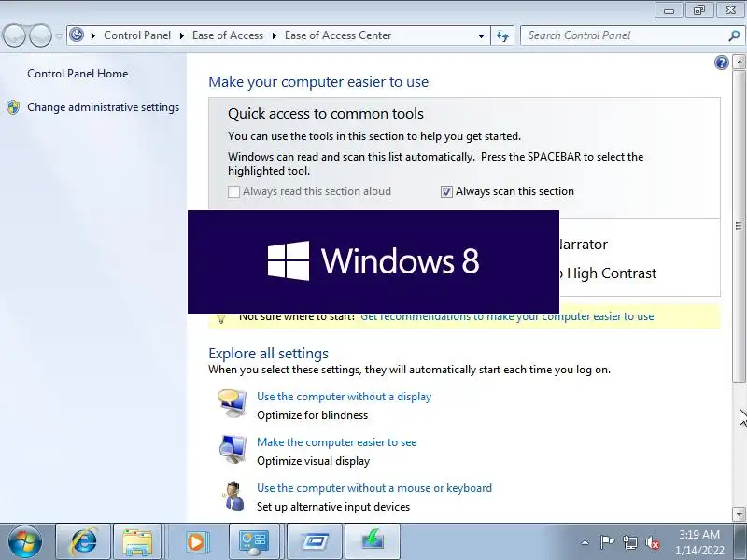This screenshot has width=747, height=560.
Task: Click the Back navigation button
Action: [14, 35]
